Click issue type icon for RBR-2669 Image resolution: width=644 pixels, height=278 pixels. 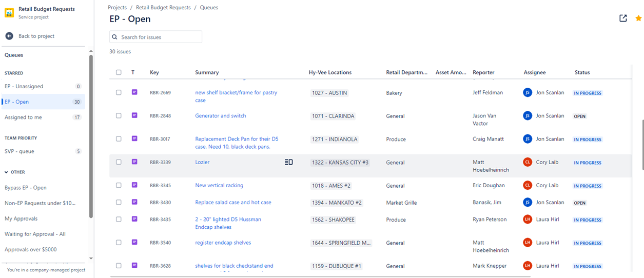[134, 92]
